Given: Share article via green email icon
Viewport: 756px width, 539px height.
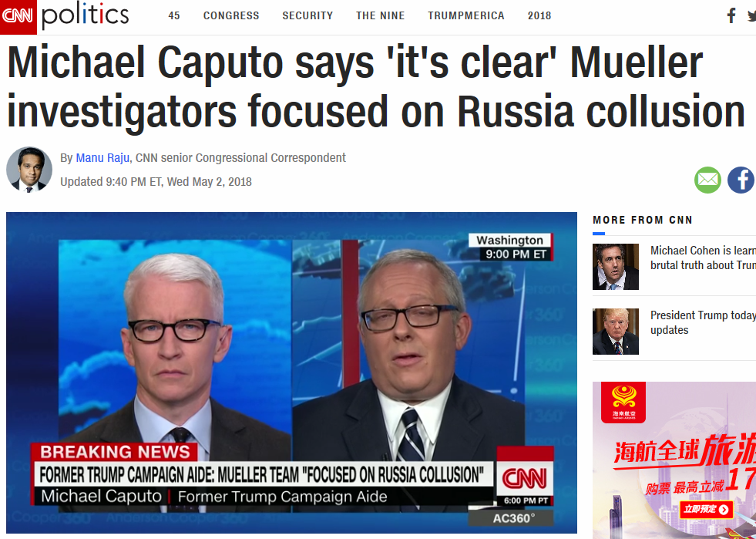Looking at the screenshot, I should (707, 180).
